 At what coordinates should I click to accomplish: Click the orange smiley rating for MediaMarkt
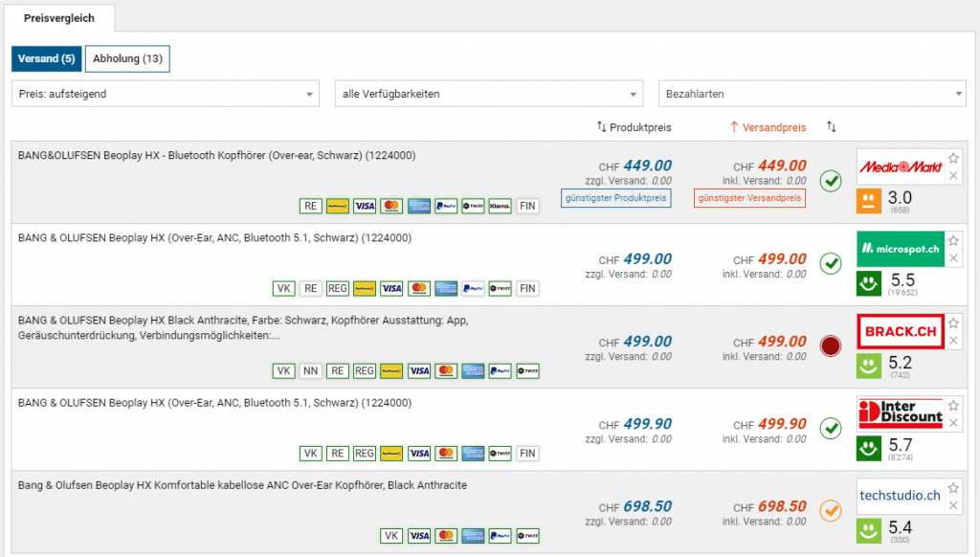[x=869, y=201]
